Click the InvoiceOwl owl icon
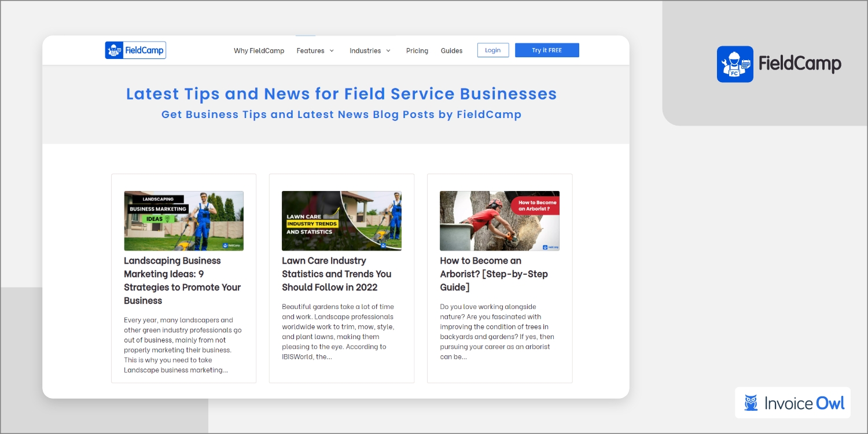 (751, 403)
